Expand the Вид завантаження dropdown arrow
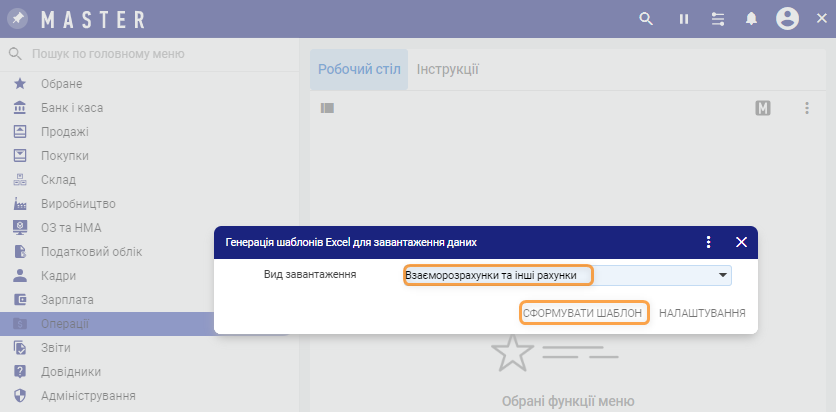Screen dimensions: 836x412 pyautogui.click(x=722, y=275)
